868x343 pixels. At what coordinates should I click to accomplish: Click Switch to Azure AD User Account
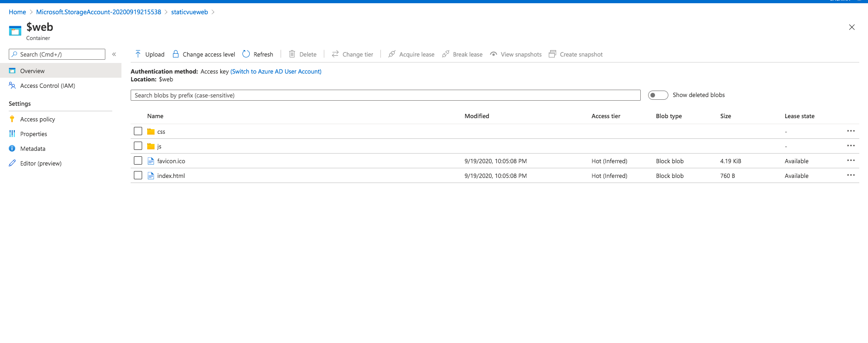pos(276,71)
